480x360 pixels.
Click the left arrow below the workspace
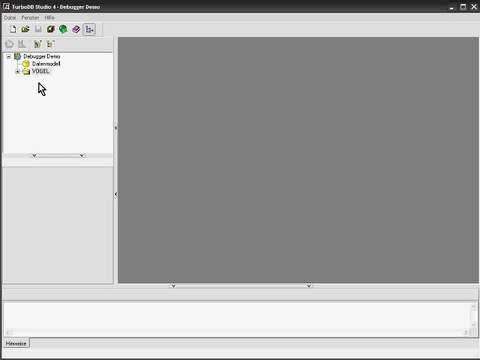tap(173, 286)
